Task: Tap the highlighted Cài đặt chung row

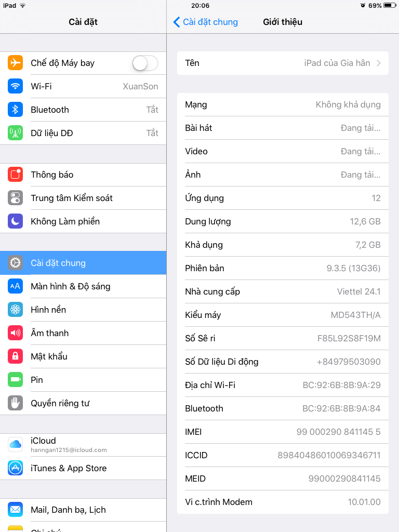Action: point(83,263)
